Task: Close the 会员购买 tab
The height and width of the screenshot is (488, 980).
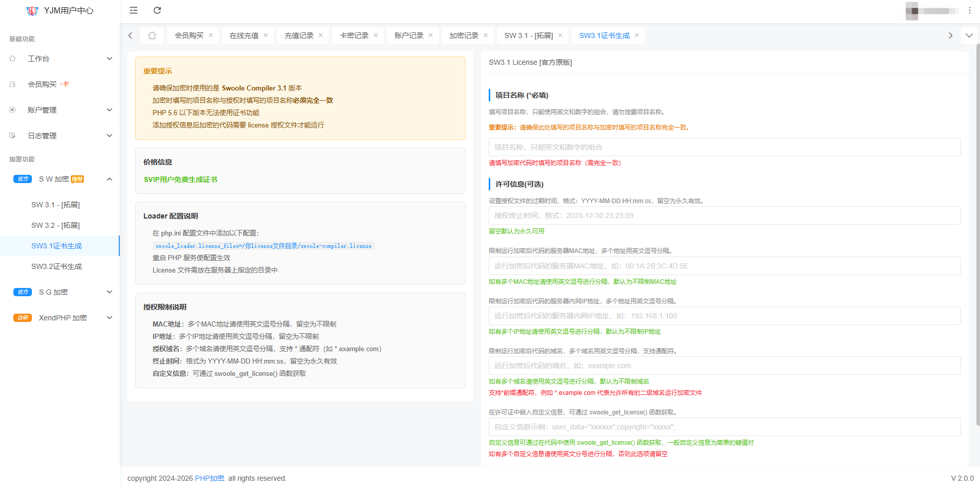Action: click(211, 35)
